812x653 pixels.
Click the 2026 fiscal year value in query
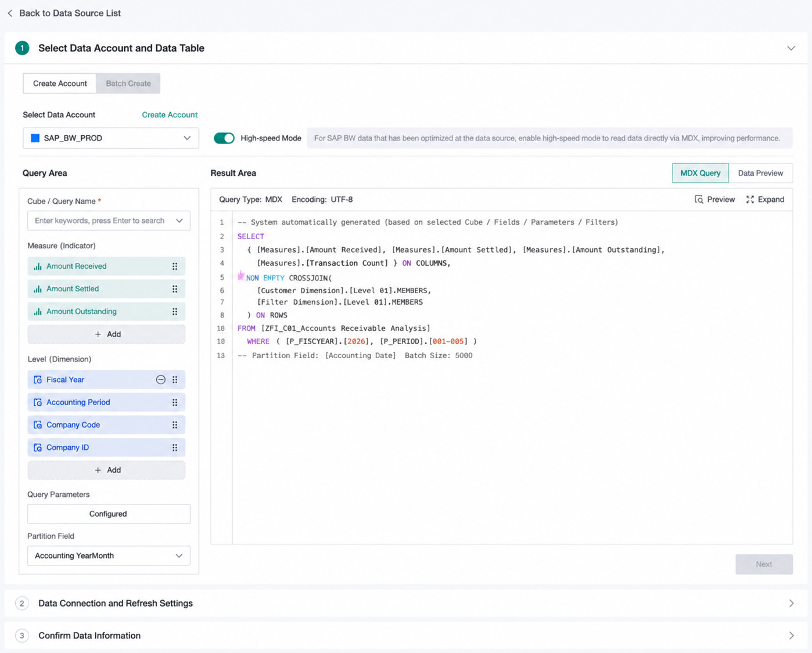click(356, 341)
